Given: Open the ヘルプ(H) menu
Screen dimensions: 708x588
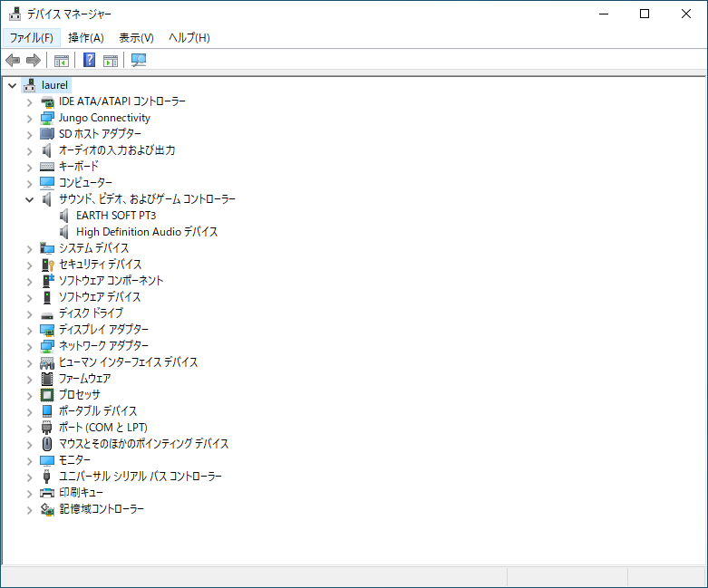Looking at the screenshot, I should coord(189,37).
